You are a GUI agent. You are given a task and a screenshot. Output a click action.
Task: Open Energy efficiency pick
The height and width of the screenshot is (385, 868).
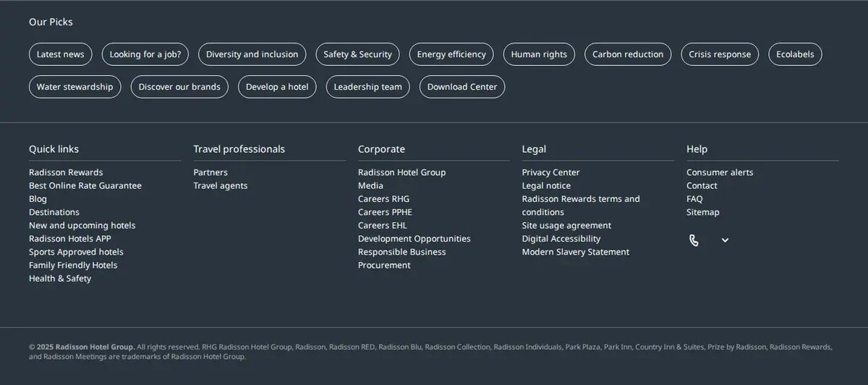coord(451,54)
